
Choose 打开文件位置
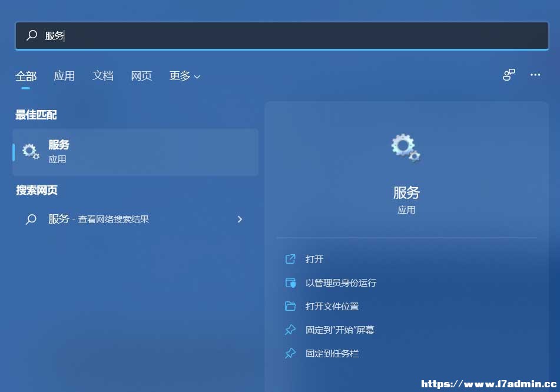click(332, 306)
